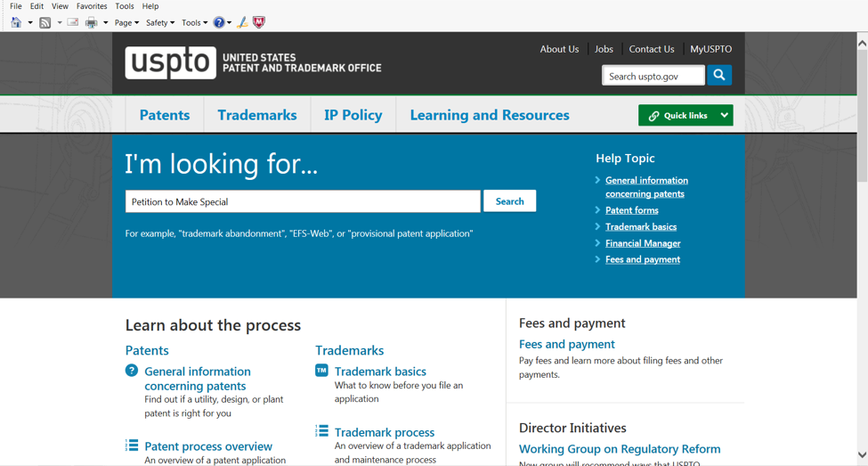Expand the Help icon dropdown arrow
The image size is (868, 466).
tap(229, 22)
